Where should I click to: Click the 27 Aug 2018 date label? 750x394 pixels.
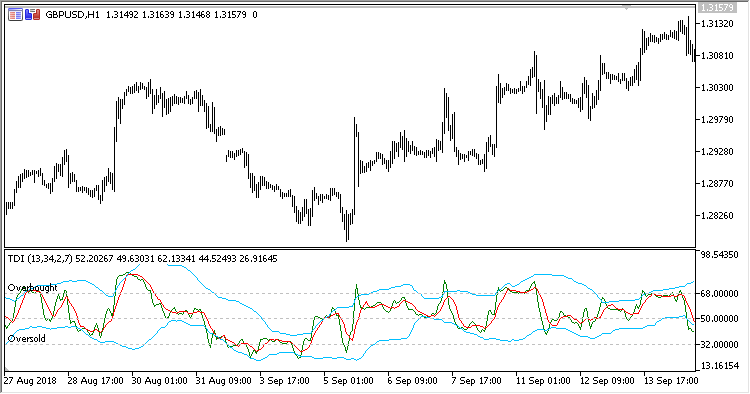pos(30,381)
